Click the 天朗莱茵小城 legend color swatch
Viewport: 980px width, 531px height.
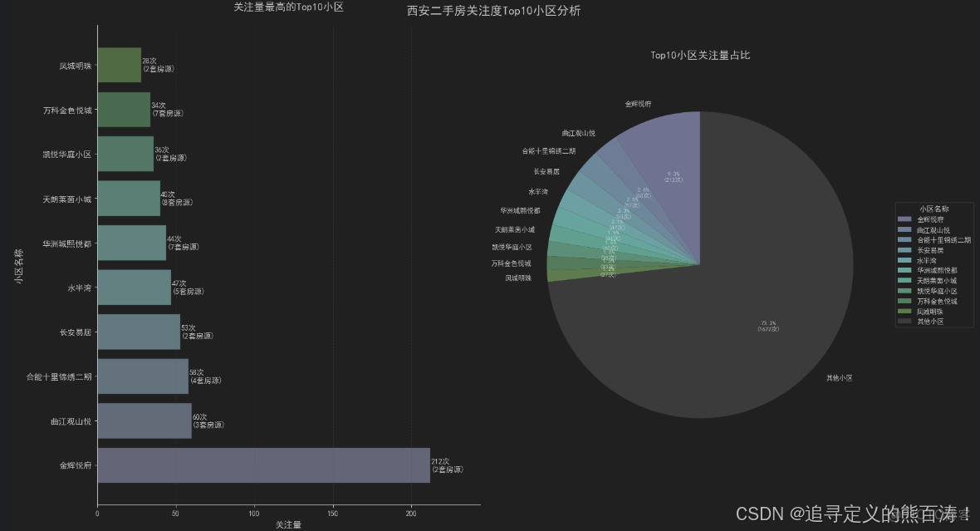coord(904,280)
